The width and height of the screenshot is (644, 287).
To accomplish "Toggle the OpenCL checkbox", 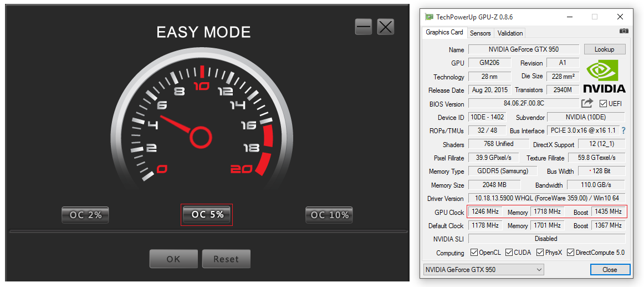I will (473, 252).
